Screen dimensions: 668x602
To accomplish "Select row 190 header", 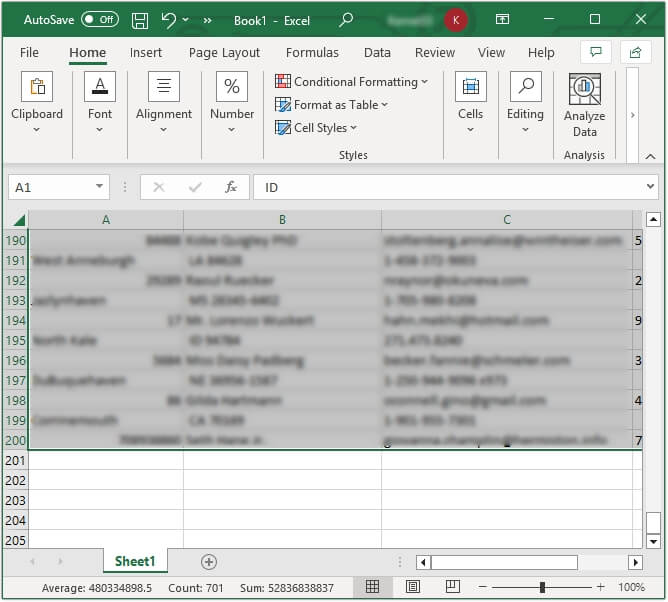I will [x=15, y=241].
